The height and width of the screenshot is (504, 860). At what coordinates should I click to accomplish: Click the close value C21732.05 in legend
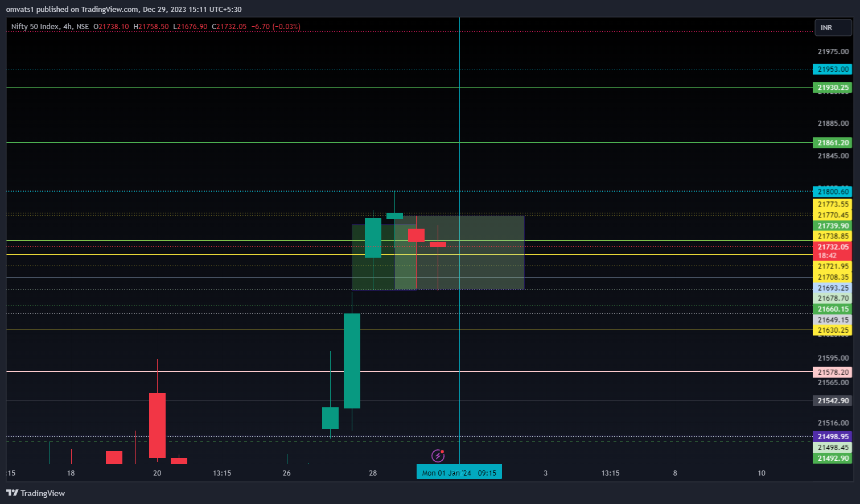point(229,26)
